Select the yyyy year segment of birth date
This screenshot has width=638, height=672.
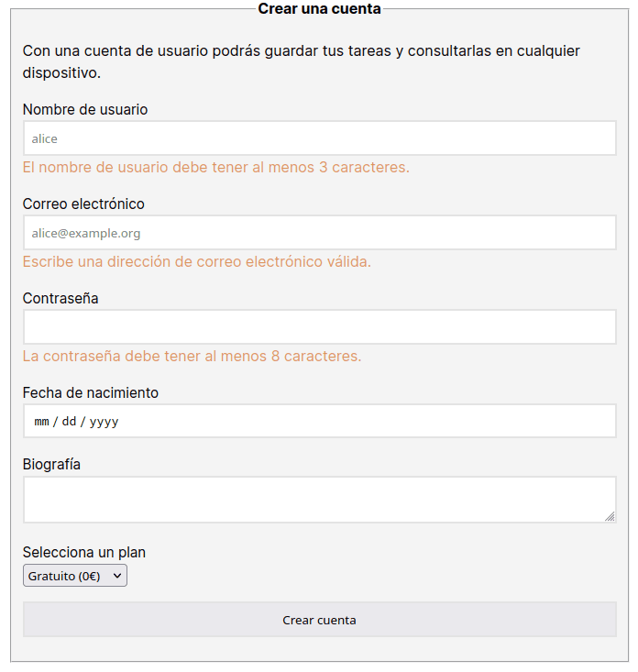[x=104, y=422]
